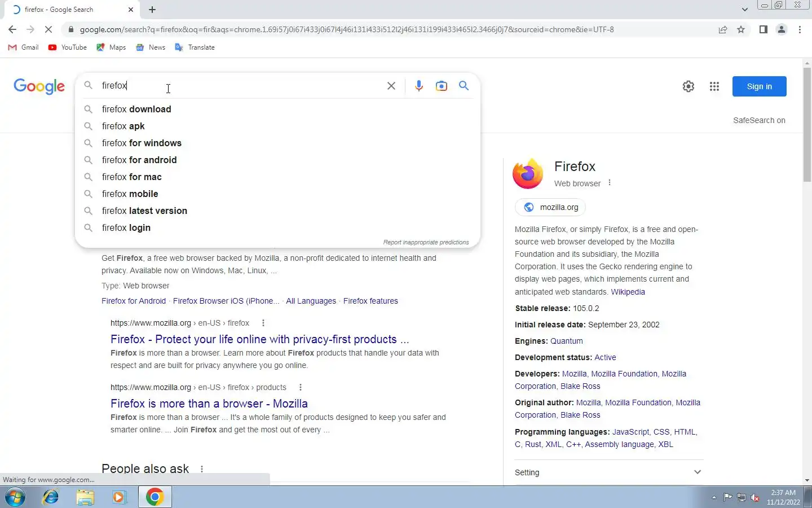Image resolution: width=812 pixels, height=508 pixels.
Task: Open the Chrome profile avatar
Action: coord(782,29)
